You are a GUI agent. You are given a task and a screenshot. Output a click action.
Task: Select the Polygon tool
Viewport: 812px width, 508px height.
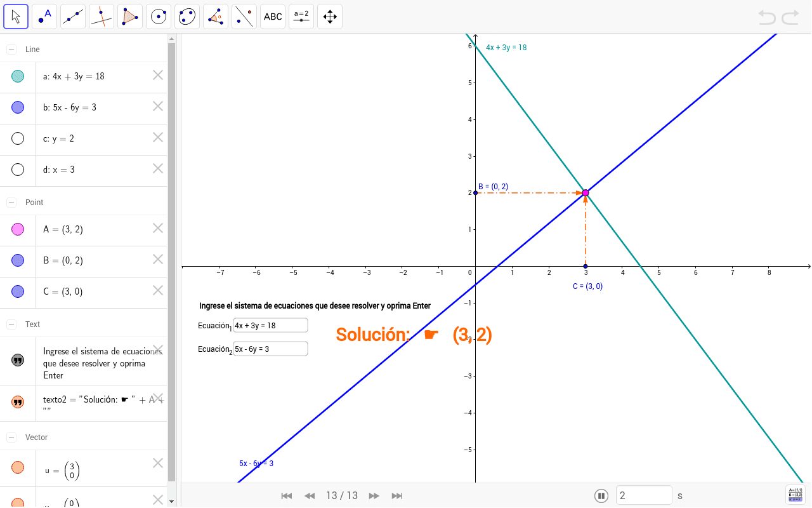(x=130, y=17)
